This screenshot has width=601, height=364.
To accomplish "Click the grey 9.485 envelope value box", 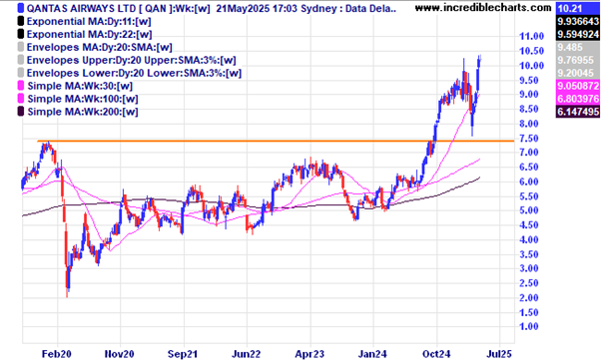I will [578, 47].
